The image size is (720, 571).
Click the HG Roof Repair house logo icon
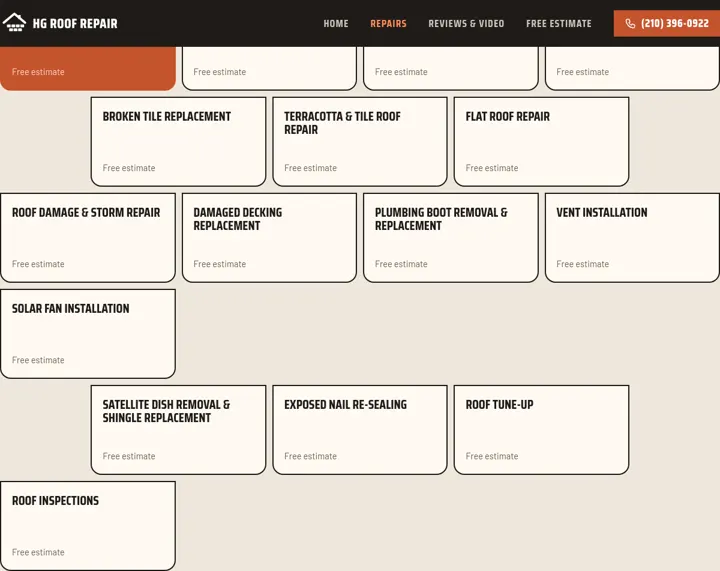pyautogui.click(x=14, y=22)
